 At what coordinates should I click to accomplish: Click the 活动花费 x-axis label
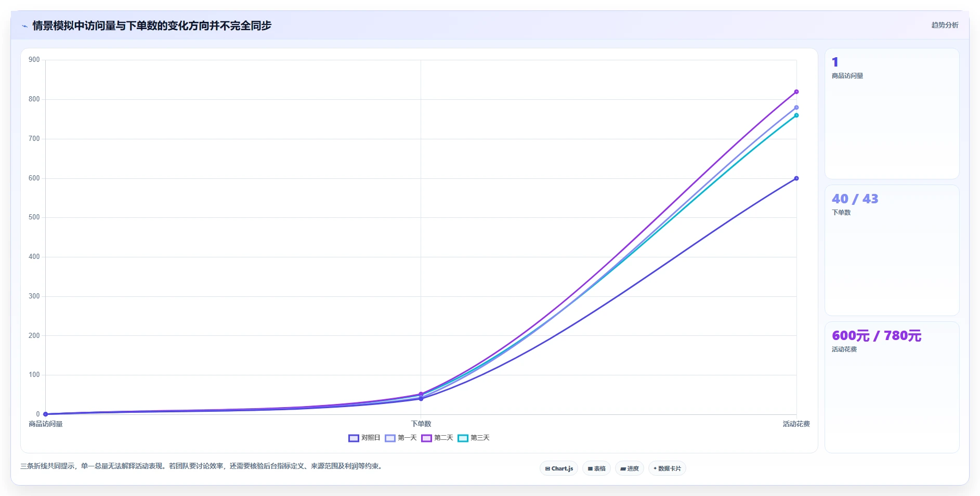pyautogui.click(x=796, y=424)
